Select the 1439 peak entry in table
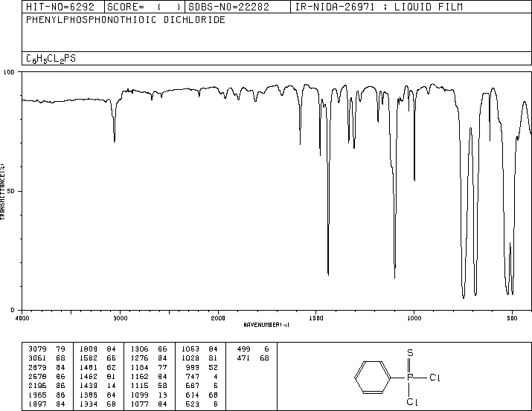The image size is (532, 411). click(89, 386)
